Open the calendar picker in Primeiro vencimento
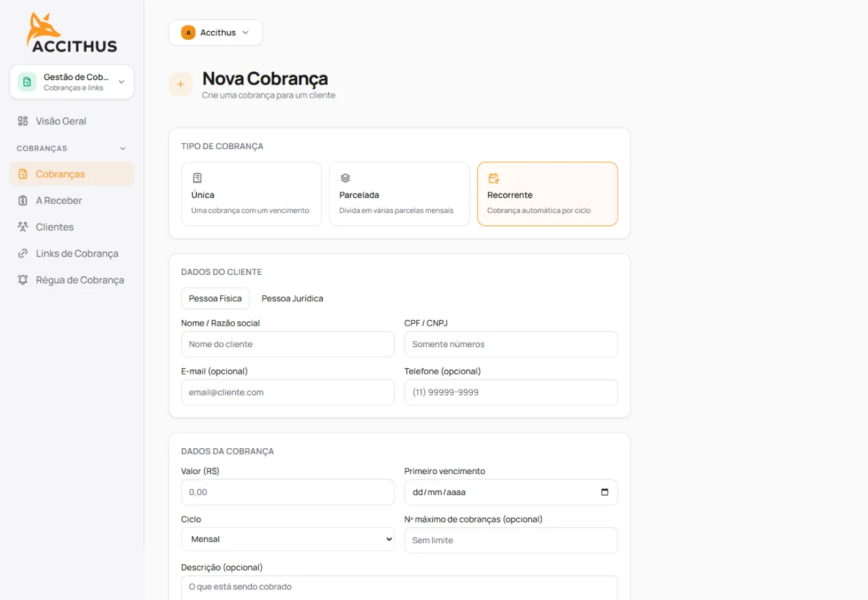Screen dimensions: 868x600 click(605, 492)
